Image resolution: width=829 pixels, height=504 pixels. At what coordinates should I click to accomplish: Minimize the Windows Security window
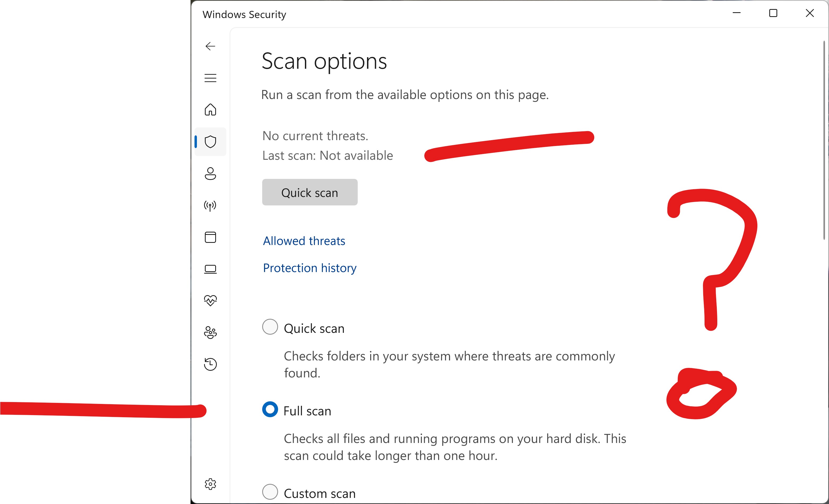pyautogui.click(x=736, y=13)
